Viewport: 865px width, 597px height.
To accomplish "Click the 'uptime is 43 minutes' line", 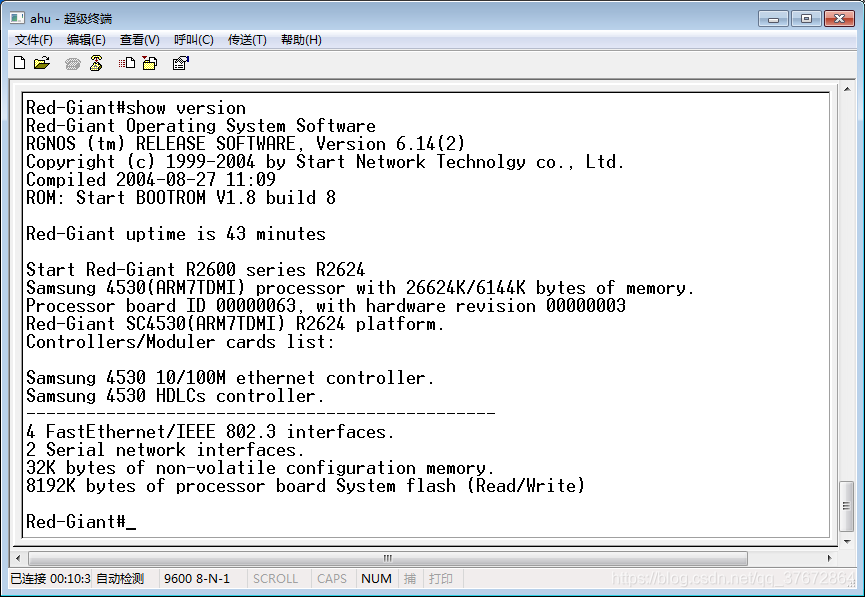I will pyautogui.click(x=176, y=233).
